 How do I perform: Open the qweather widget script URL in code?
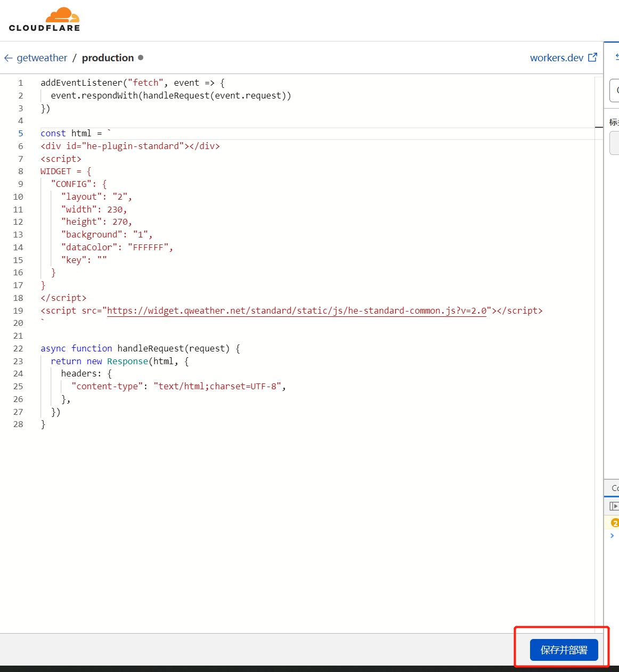click(x=297, y=310)
